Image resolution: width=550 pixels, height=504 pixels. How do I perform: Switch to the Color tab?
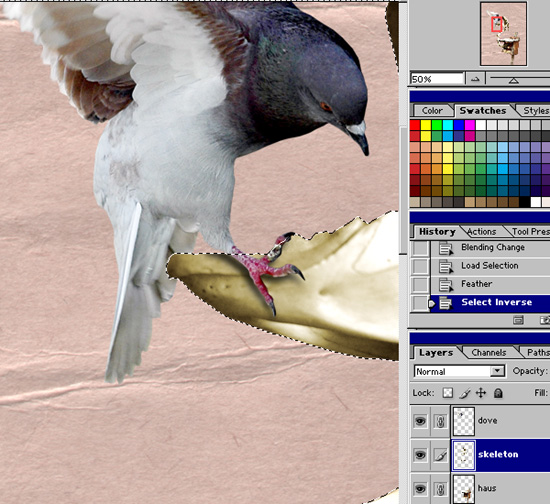pos(432,111)
